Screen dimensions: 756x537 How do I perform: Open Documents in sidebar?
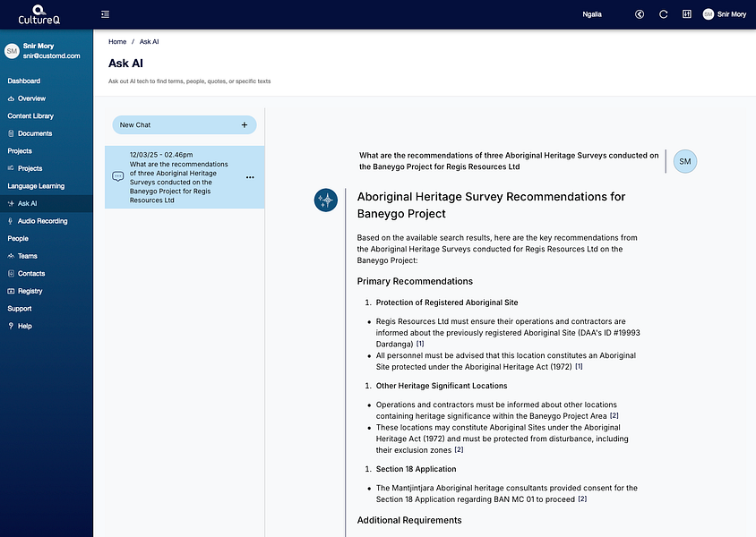pos(35,133)
